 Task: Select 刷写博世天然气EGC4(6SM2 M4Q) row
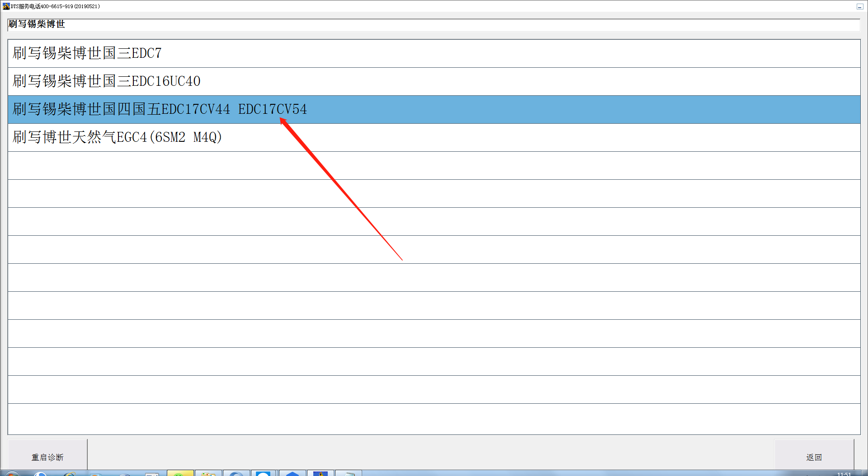(434, 138)
